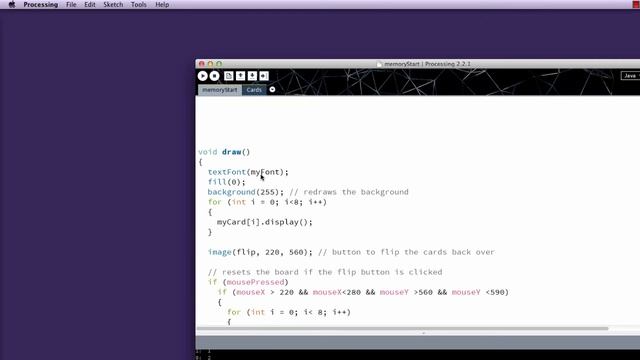This screenshot has width=640, height=360.
Task: Click the mouseX > 220 condition line
Action: click(363, 292)
